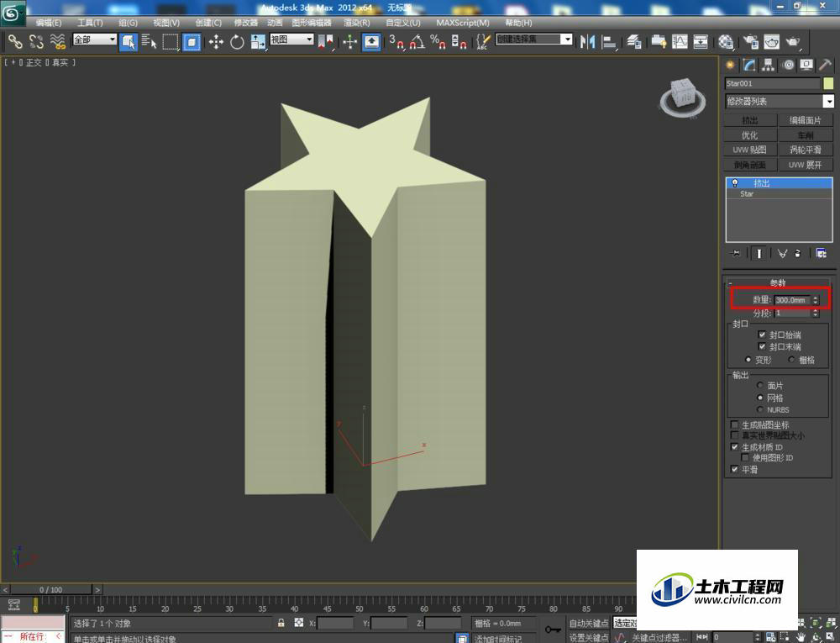
Task: Open the Layer Manager icon
Action: point(634,42)
